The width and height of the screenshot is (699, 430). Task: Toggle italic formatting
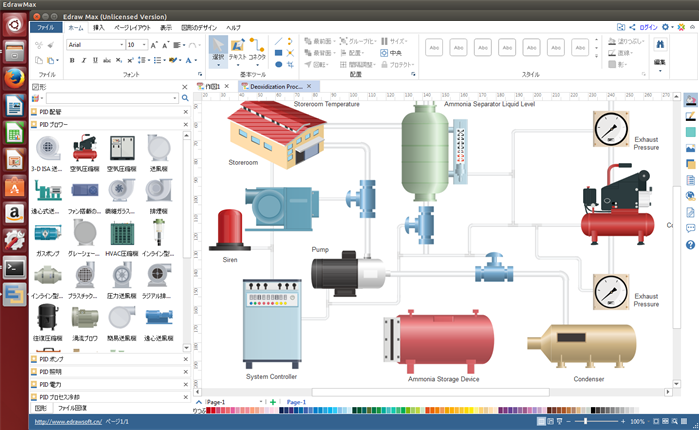(x=83, y=60)
